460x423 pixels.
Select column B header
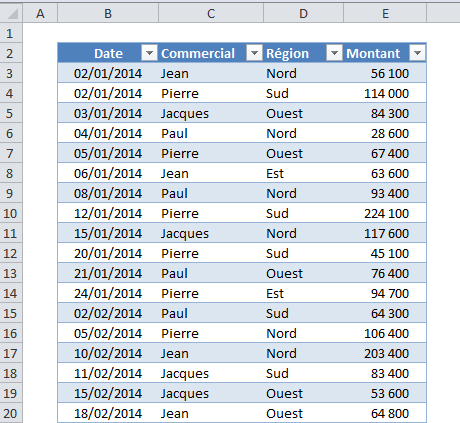click(108, 13)
